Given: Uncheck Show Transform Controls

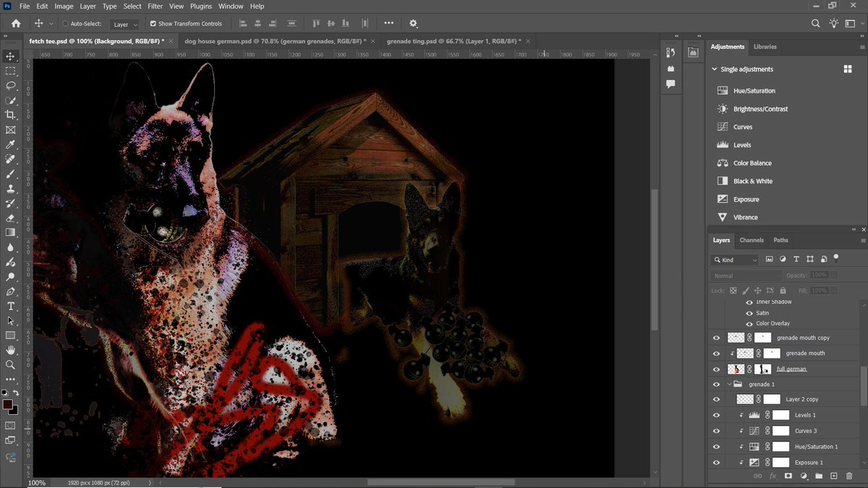Looking at the screenshot, I should pos(153,24).
